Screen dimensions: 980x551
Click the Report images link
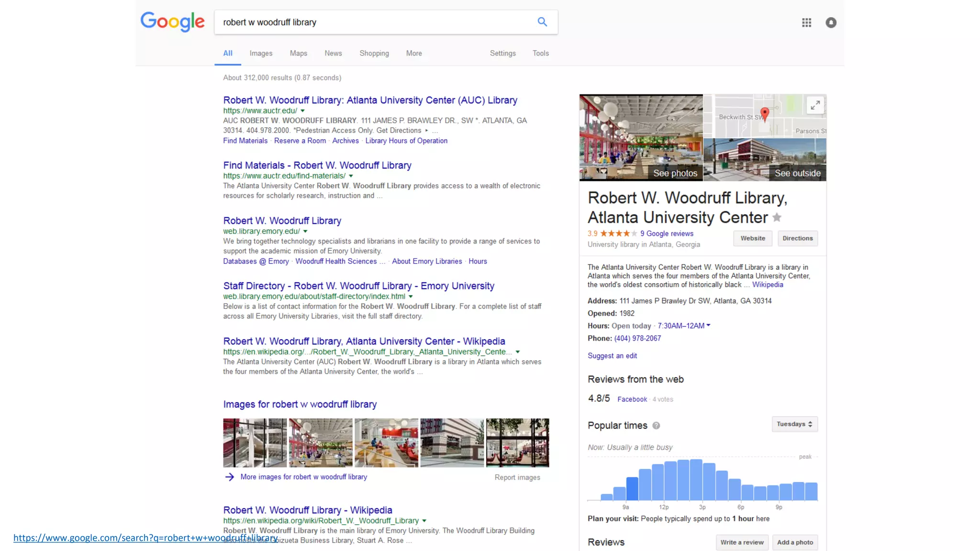[517, 477]
